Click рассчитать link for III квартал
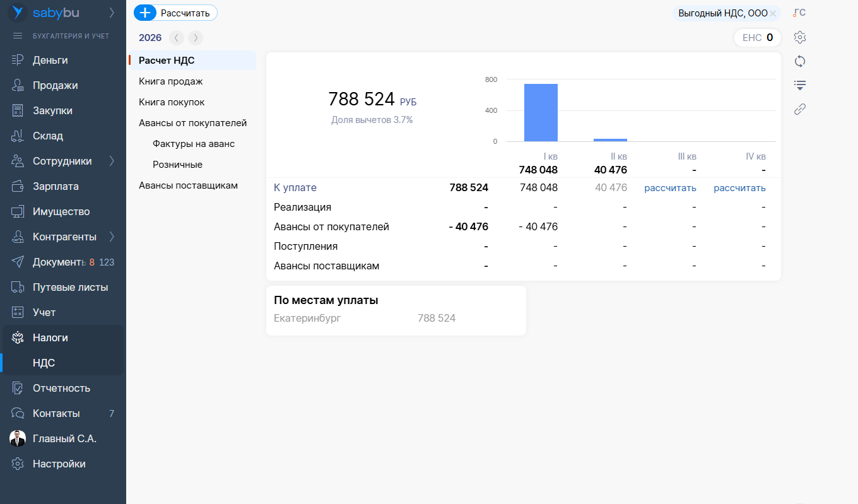The width and height of the screenshot is (858, 504). point(670,188)
